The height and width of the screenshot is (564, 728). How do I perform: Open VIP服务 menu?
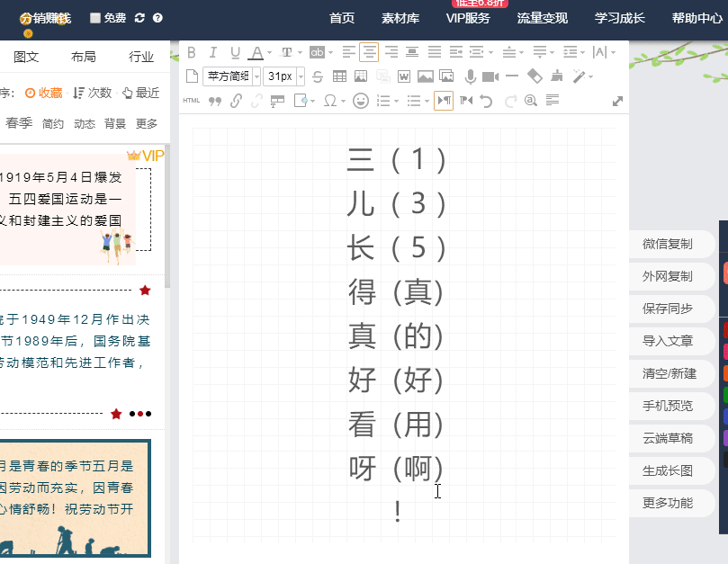click(468, 18)
